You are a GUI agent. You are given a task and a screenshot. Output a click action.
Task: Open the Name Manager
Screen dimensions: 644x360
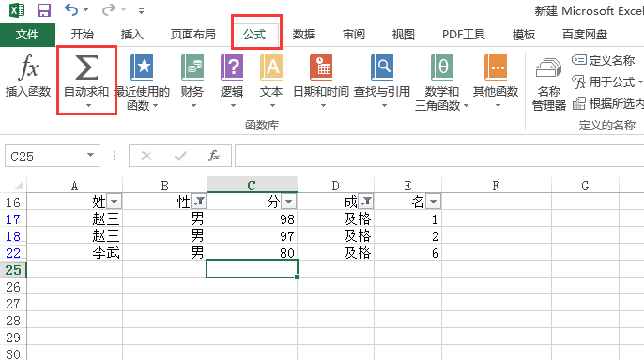[x=548, y=84]
